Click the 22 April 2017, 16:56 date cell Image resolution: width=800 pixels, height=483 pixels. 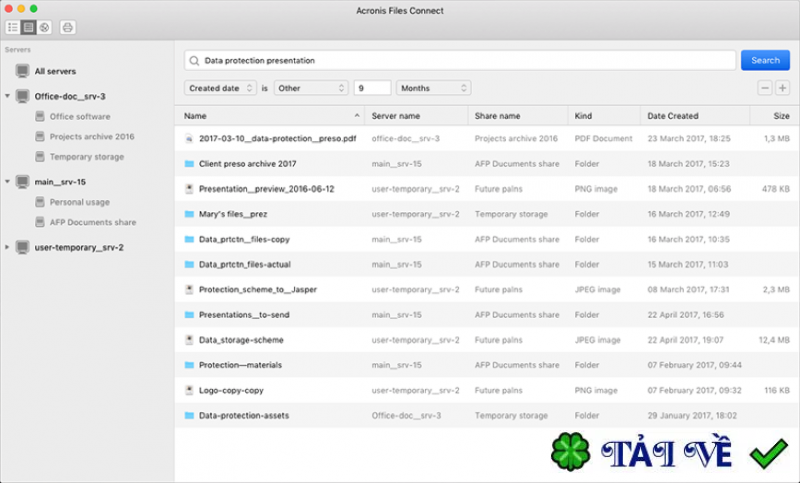pyautogui.click(x=685, y=315)
